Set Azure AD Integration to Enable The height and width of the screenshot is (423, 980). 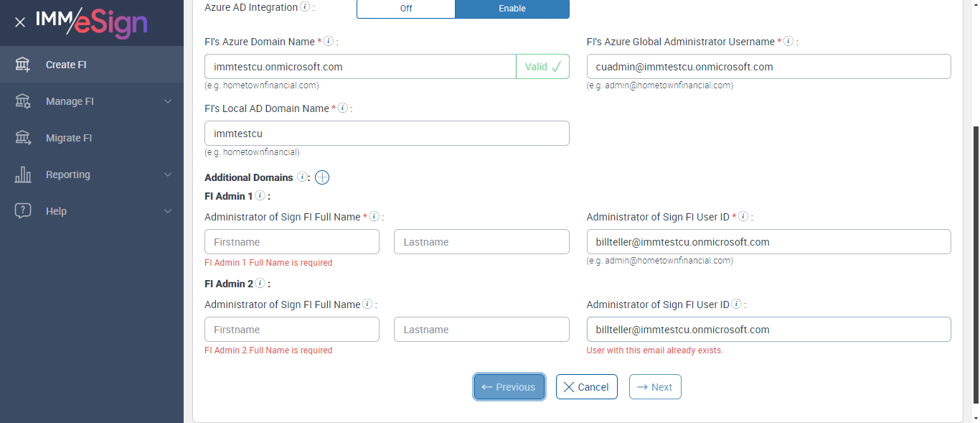click(x=512, y=9)
